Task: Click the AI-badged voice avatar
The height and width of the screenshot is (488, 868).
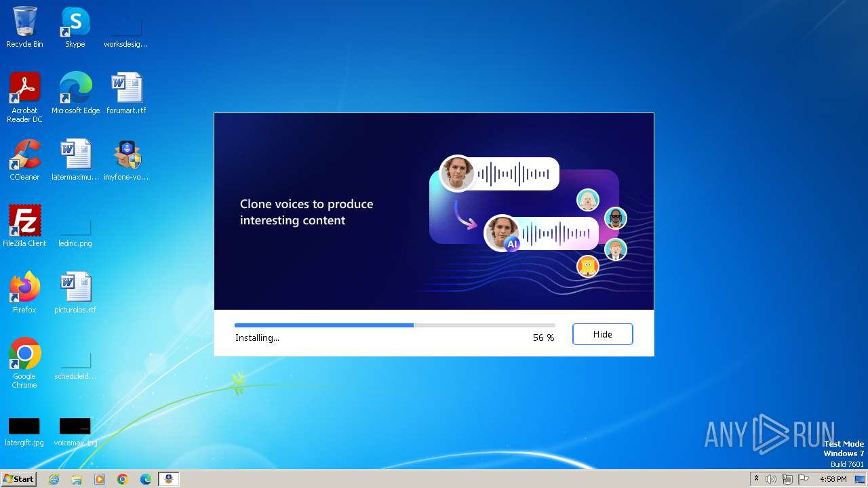Action: 502,233
